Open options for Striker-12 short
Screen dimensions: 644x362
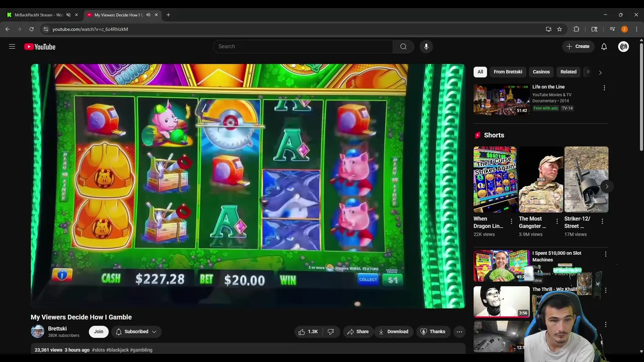602,221
